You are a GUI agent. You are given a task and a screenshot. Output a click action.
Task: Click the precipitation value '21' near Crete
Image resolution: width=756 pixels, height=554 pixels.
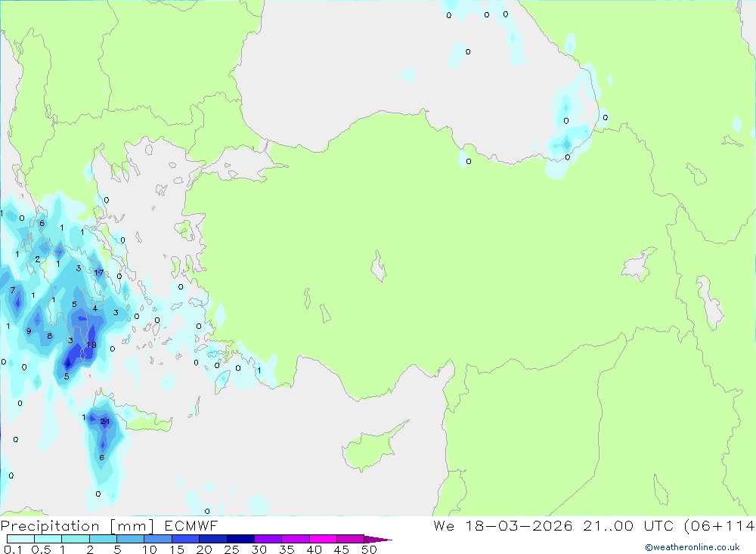[104, 422]
